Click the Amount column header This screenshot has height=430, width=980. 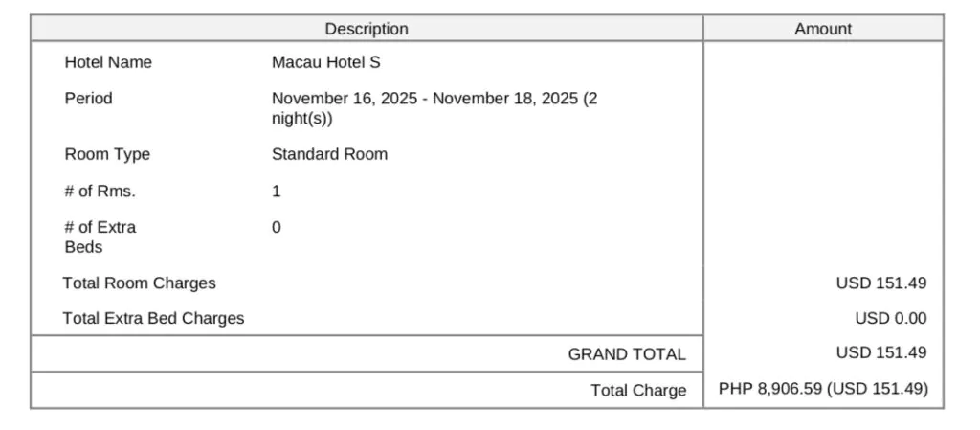point(823,29)
